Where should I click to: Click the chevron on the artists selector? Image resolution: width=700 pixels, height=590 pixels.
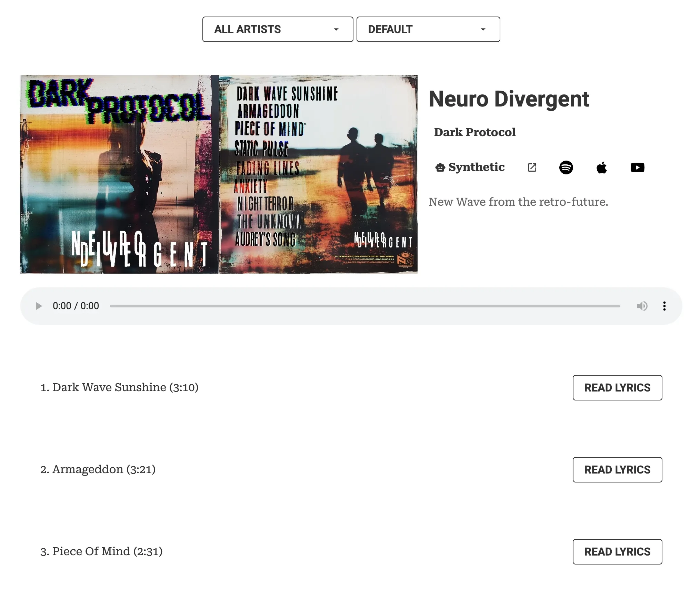337,29
